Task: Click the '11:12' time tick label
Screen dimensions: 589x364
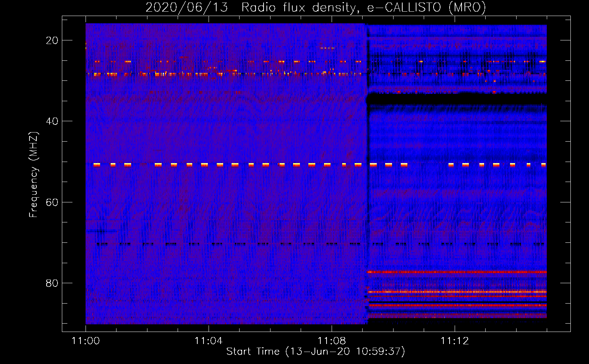Action: [455, 341]
